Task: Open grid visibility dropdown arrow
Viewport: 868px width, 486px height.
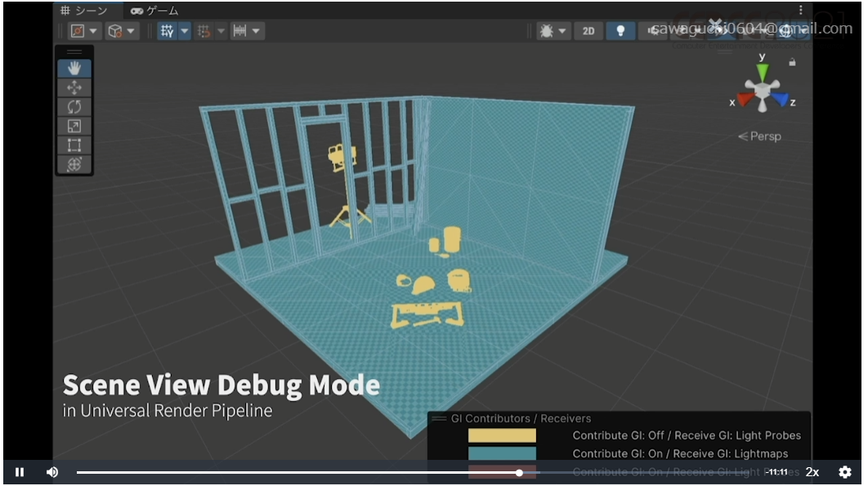Action: (185, 31)
